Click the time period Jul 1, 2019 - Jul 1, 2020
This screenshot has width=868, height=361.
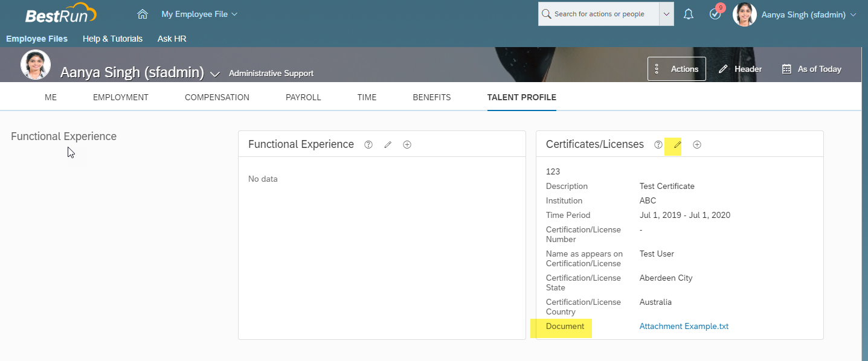click(x=685, y=215)
